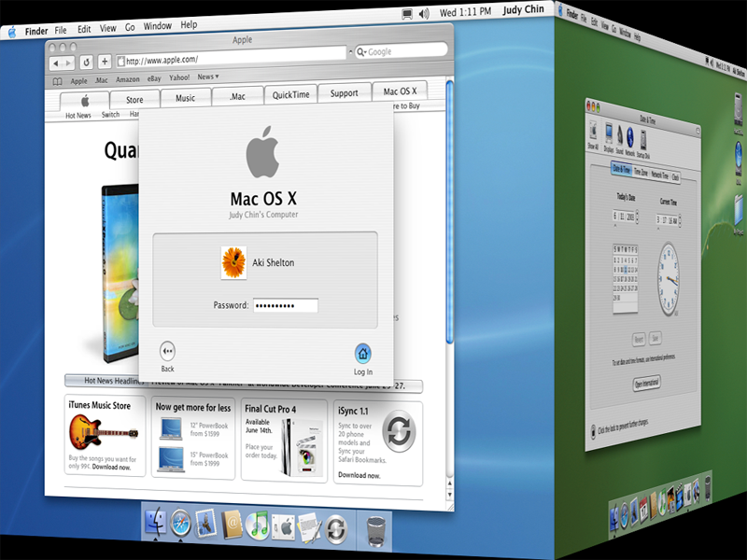Switch to the Music tab on apple.com
This screenshot has width=747, height=560.
[185, 98]
